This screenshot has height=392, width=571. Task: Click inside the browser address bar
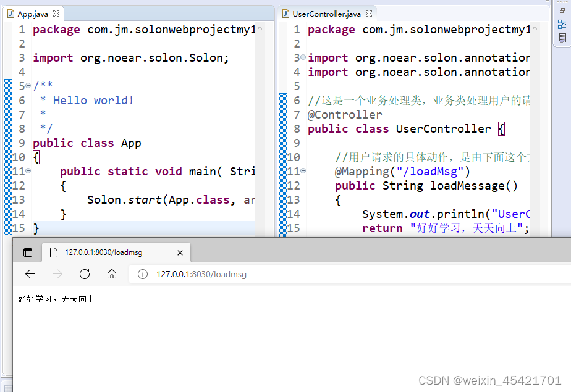point(247,274)
